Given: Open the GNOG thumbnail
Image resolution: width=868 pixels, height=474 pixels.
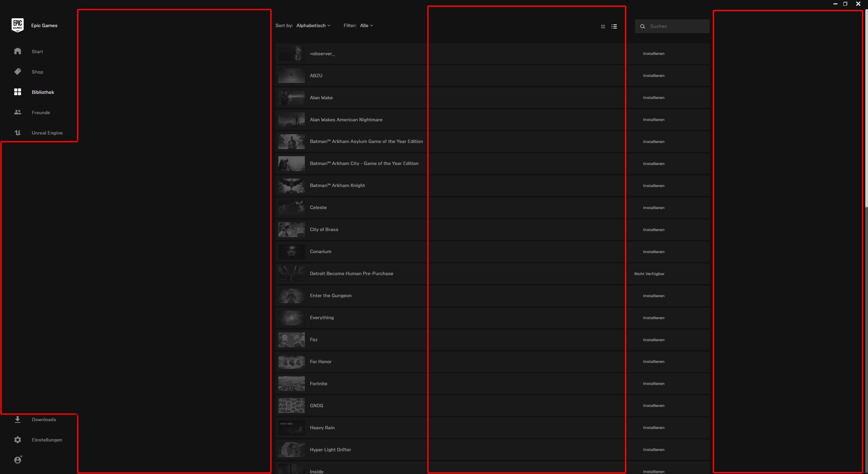Looking at the screenshot, I should [291, 406].
